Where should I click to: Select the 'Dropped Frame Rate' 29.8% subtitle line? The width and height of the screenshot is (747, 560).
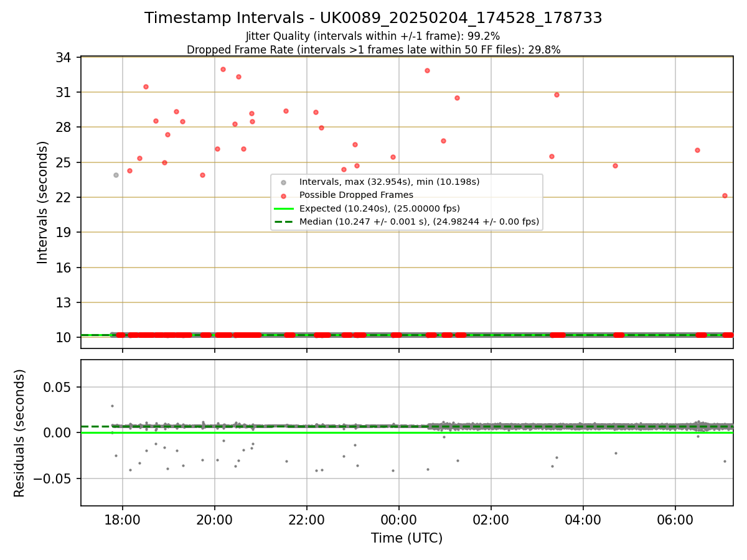[x=374, y=50]
